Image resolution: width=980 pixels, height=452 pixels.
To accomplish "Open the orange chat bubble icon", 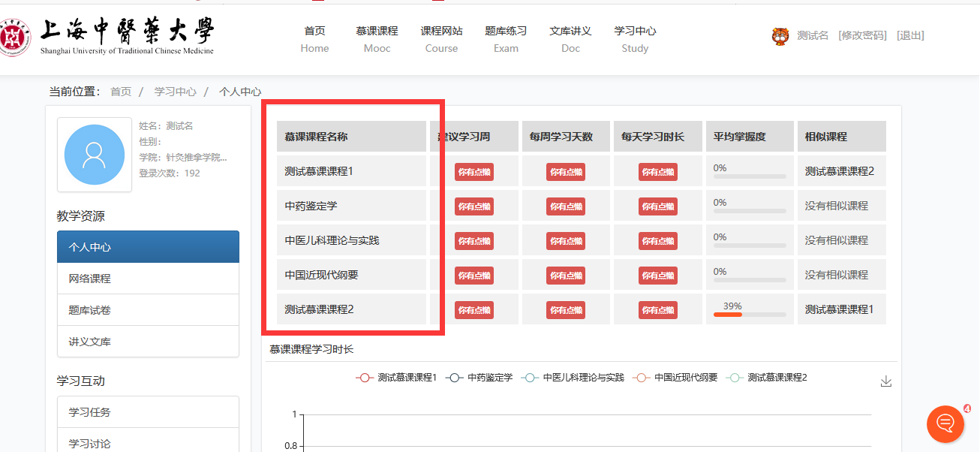I will (x=945, y=424).
